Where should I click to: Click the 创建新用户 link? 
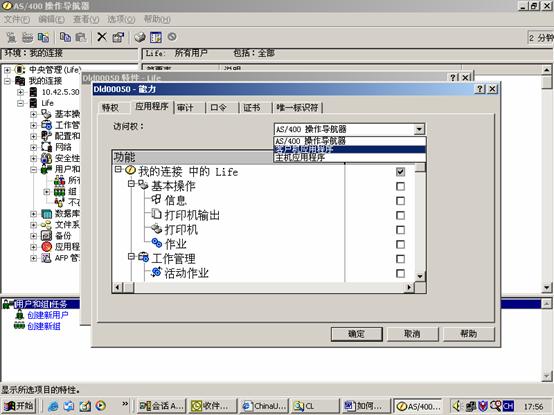(x=48, y=315)
